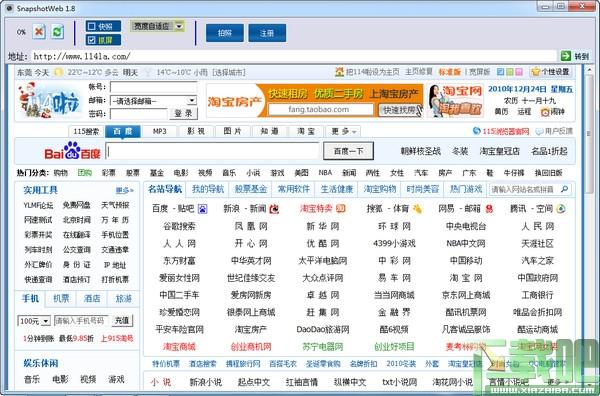
Task: Click the magnifier icon in site name search
Action: point(564,189)
